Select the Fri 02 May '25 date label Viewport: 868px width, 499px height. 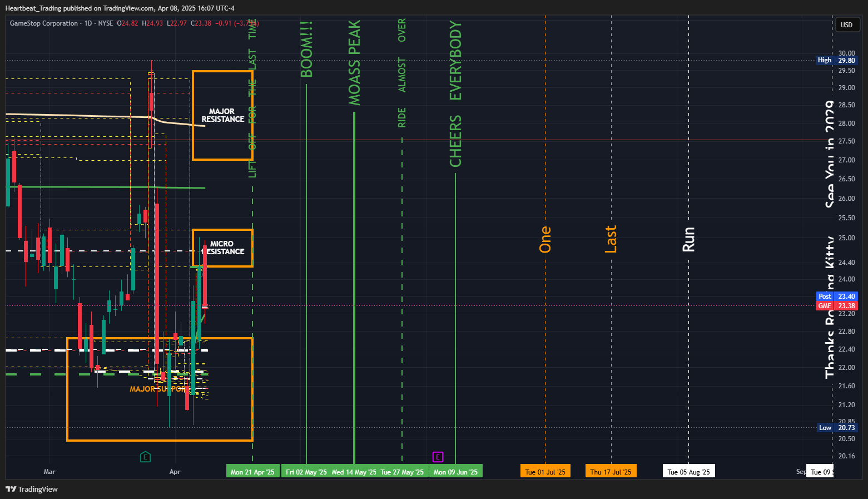click(306, 472)
